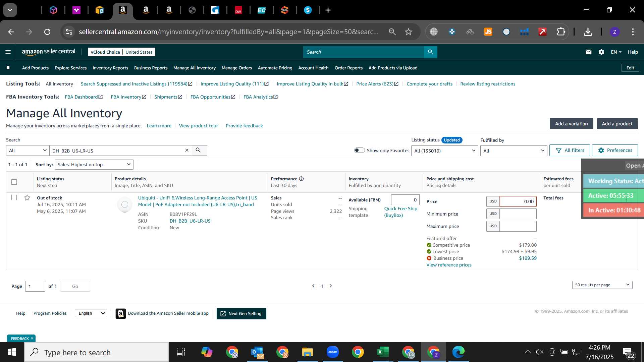Open View reference prices link
644x362 pixels.
click(x=449, y=265)
